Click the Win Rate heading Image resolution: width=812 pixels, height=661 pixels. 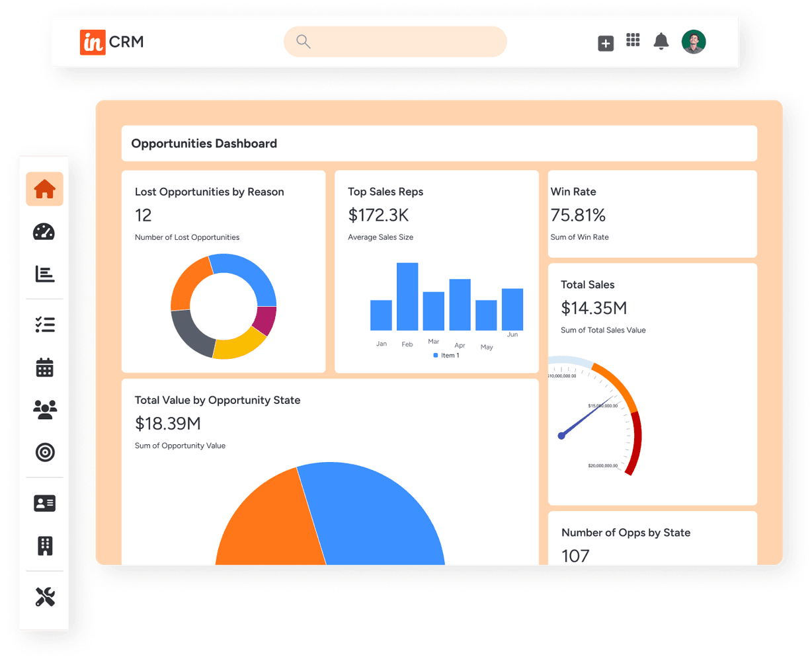pos(573,192)
